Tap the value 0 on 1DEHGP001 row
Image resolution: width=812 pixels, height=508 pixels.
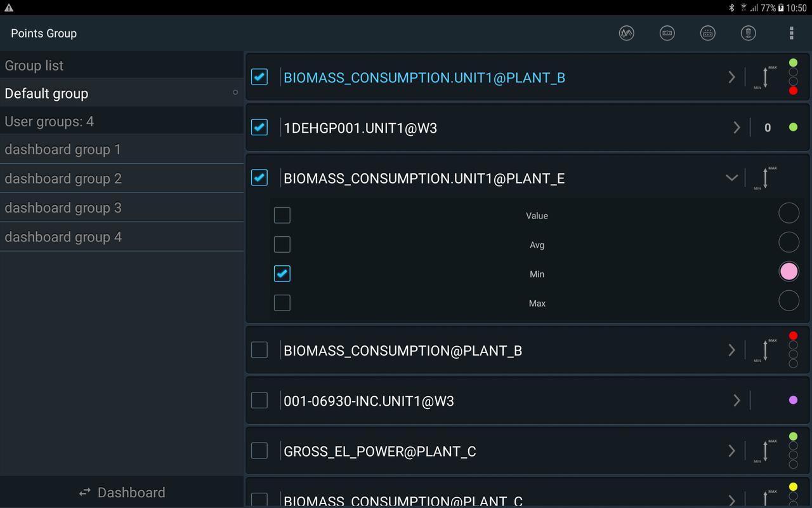(x=768, y=128)
